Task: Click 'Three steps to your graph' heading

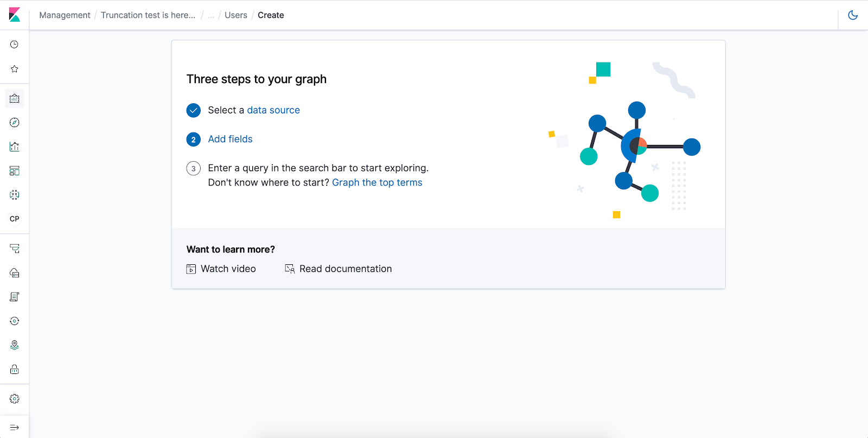Action: click(x=257, y=79)
